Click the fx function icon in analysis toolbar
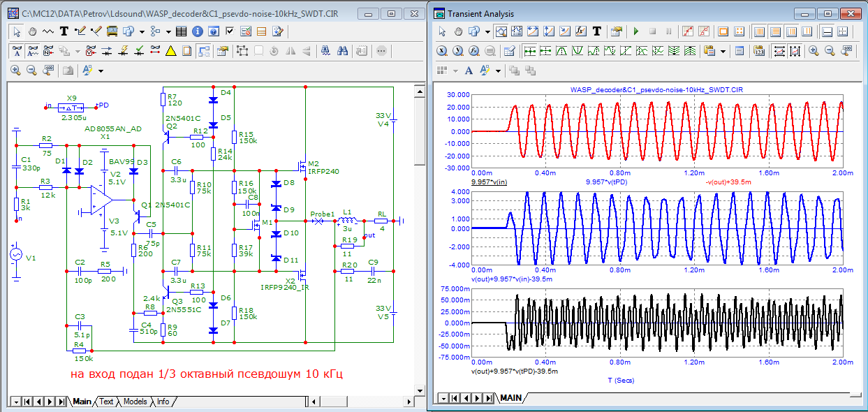 (580, 31)
